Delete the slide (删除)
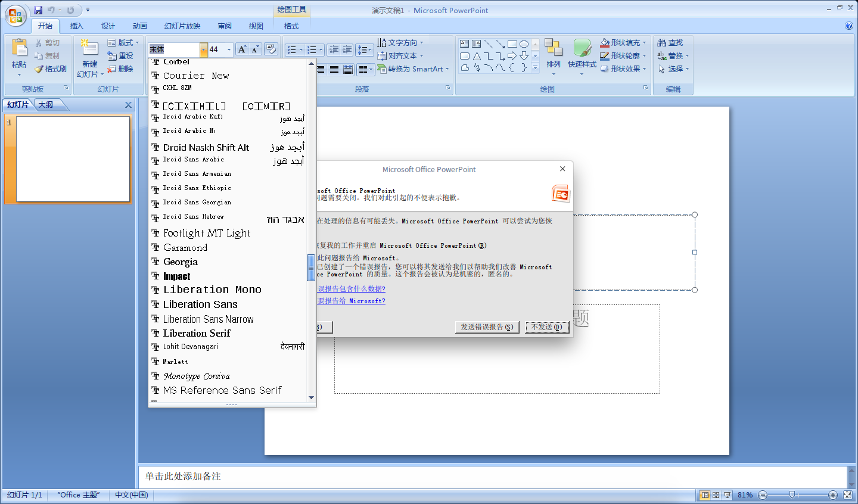Image resolution: width=858 pixels, height=504 pixels. [120, 69]
